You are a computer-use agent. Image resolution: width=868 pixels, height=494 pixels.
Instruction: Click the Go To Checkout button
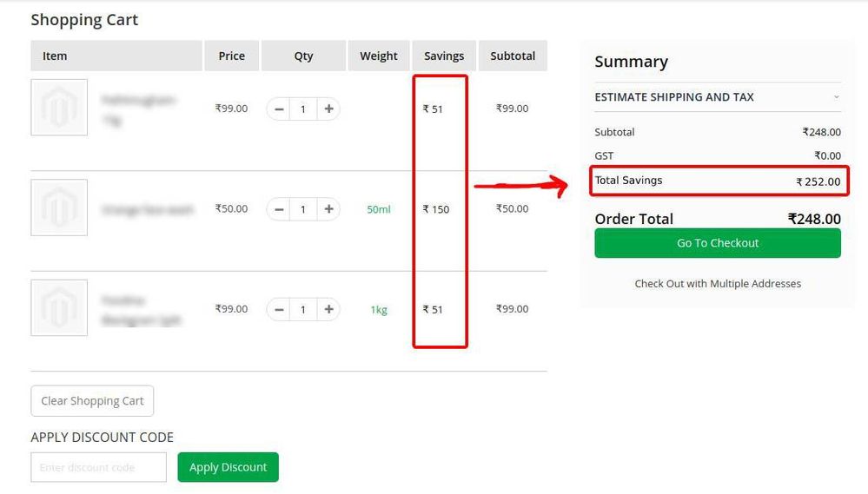[x=717, y=243]
